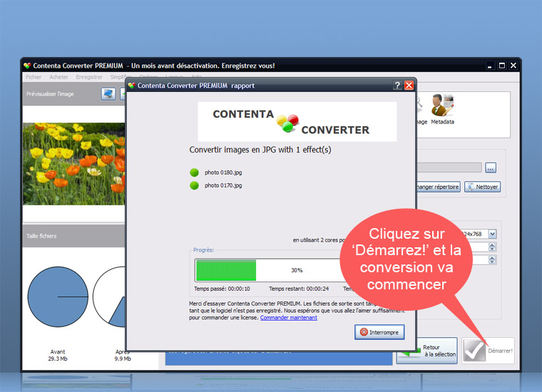Click the '...' browse folder button
This screenshot has width=542, height=392.
tap(491, 168)
